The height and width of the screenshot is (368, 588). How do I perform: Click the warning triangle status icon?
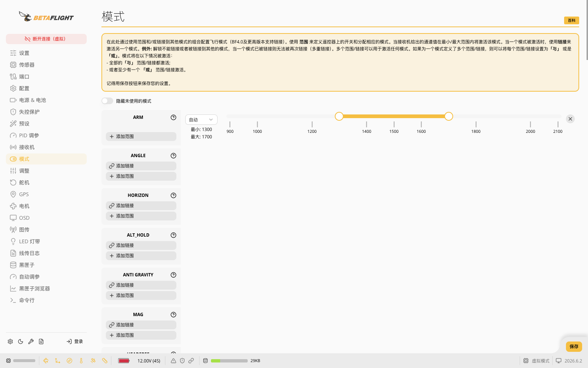173,361
